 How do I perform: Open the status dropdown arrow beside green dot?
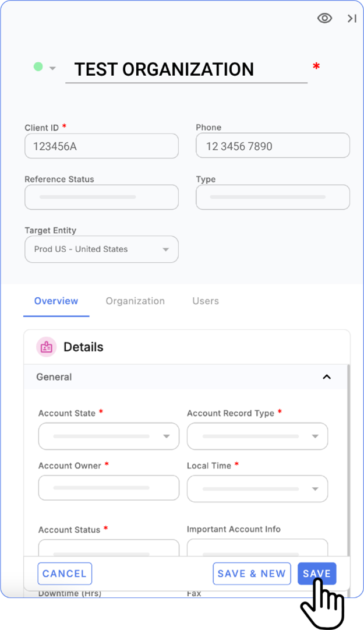click(x=52, y=68)
